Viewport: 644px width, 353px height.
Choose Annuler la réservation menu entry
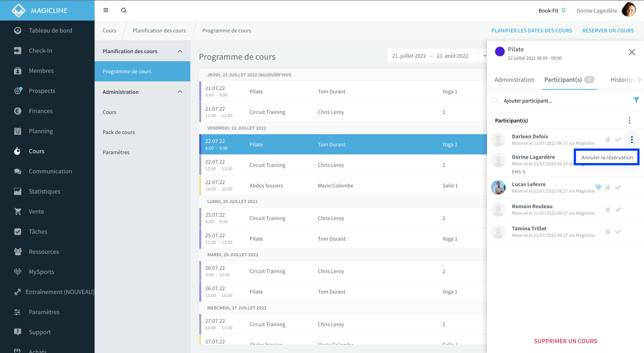click(607, 157)
